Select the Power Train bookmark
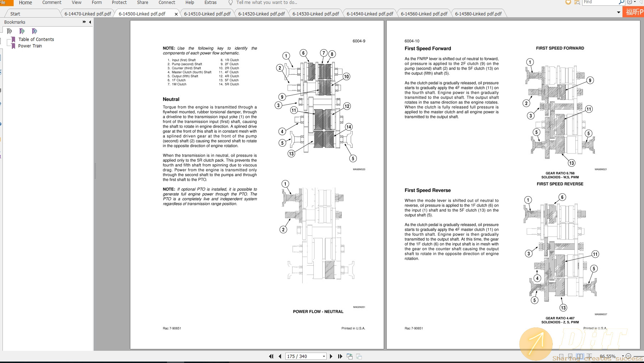644x363 pixels. coord(31,46)
